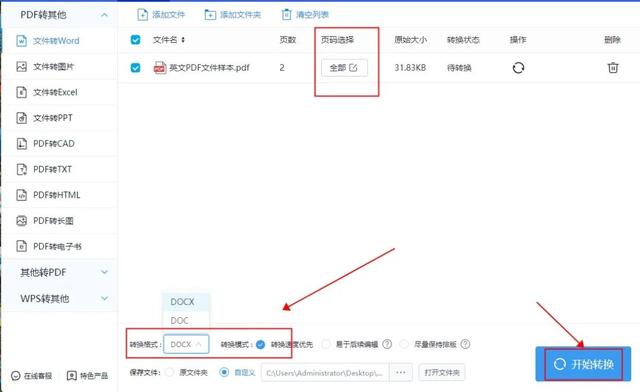Select the 尽量保持排版 radio option
Screen dimensions: 640x392
404,344
